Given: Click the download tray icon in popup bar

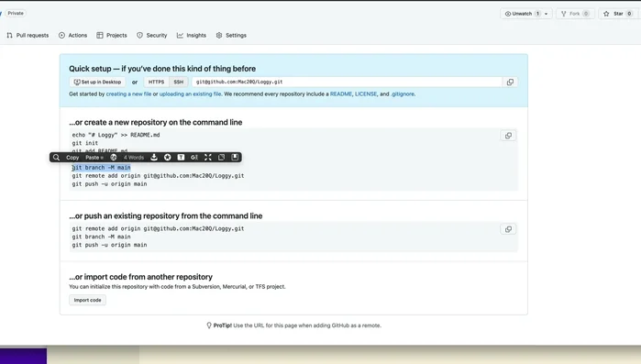Looking at the screenshot, I should click(154, 158).
